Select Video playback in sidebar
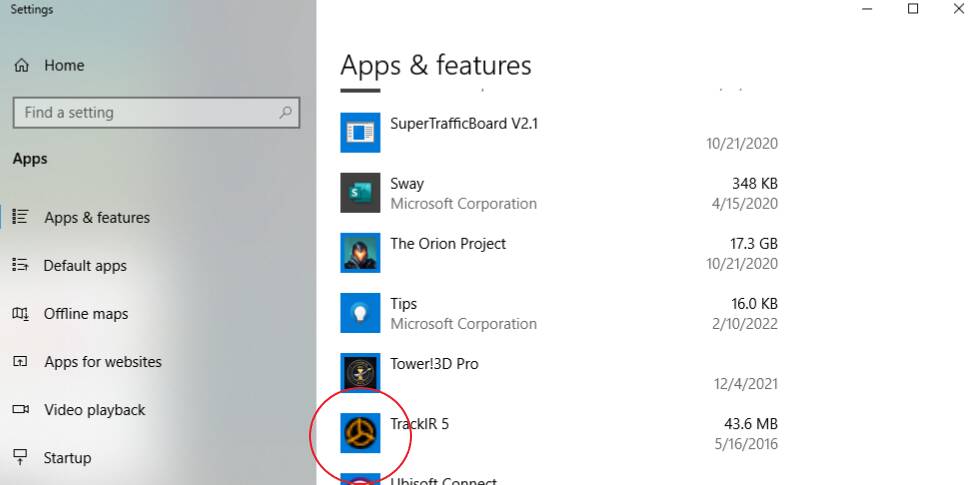Image resolution: width=978 pixels, height=485 pixels. pyautogui.click(x=94, y=410)
